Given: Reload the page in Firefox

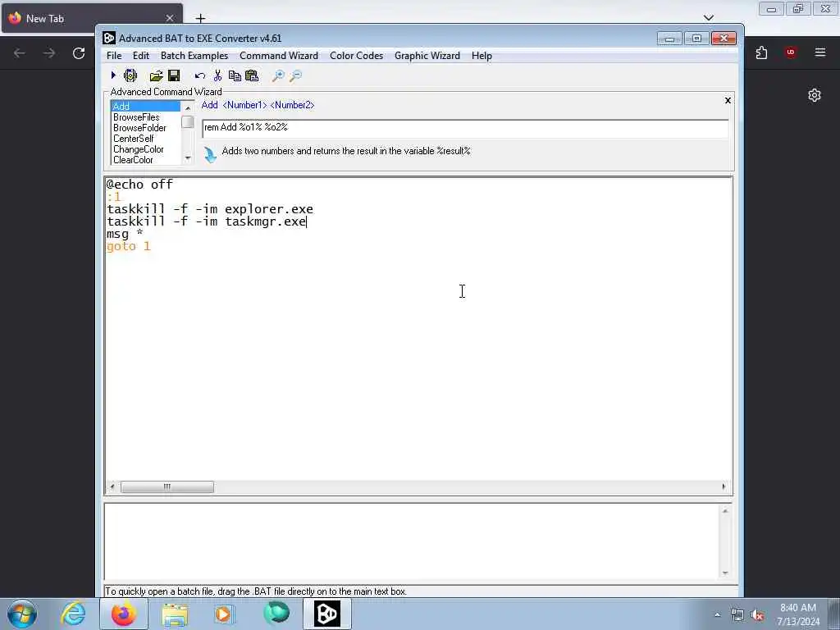Looking at the screenshot, I should click(79, 53).
